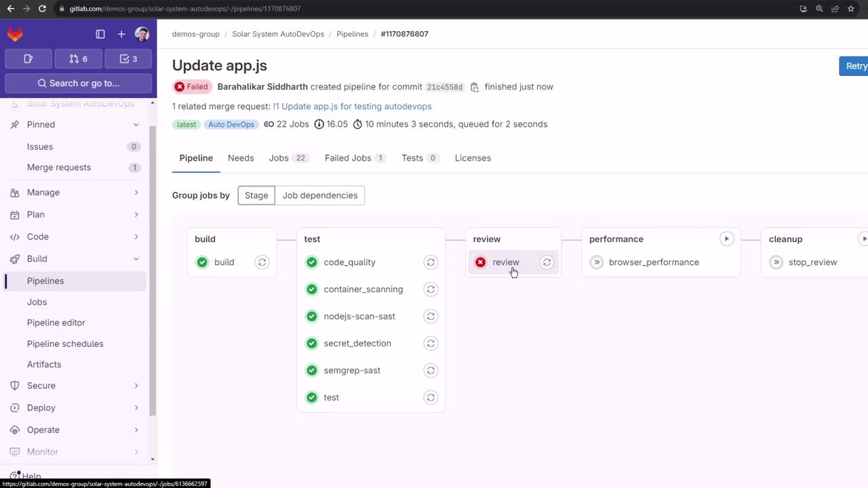868x488 pixels.
Task: Expand the Operate sidebar section
Action: pos(75,430)
